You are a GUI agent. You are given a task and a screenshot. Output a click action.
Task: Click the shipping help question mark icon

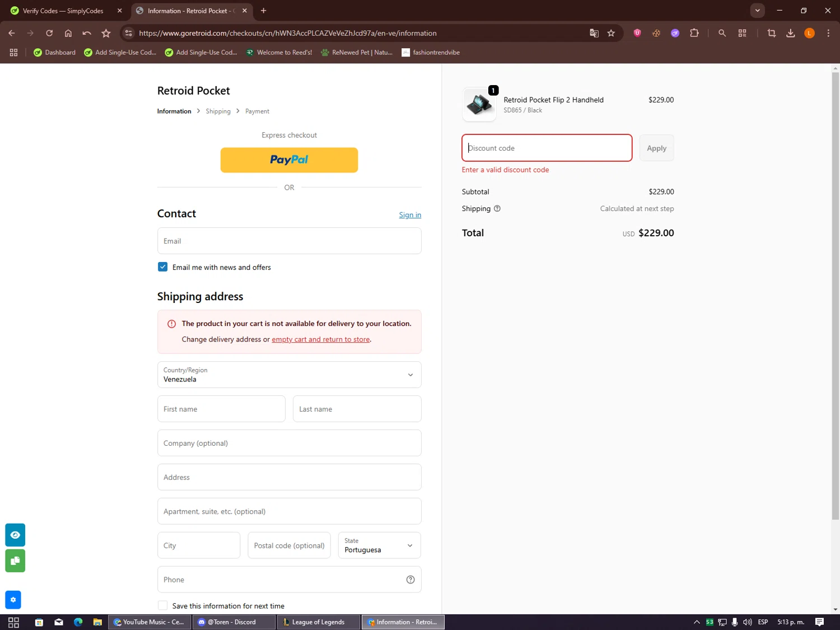[x=497, y=208]
